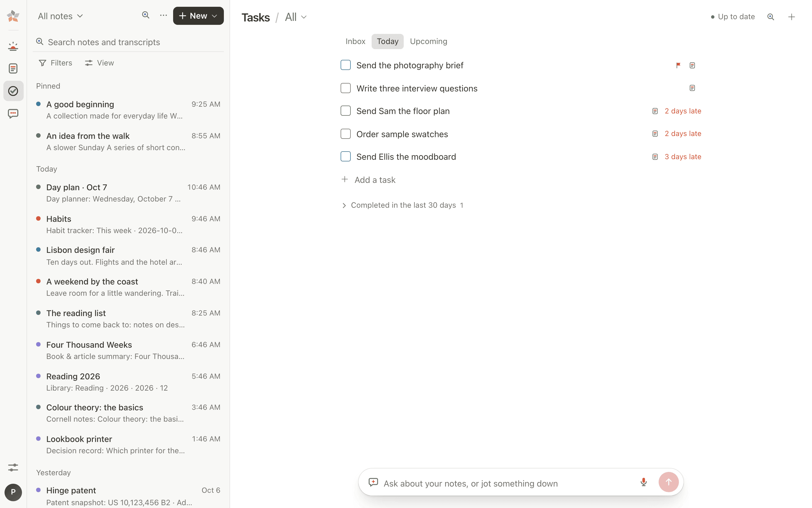Click the plus icon in Tasks header
This screenshot has height=508, width=812.
point(791,17)
